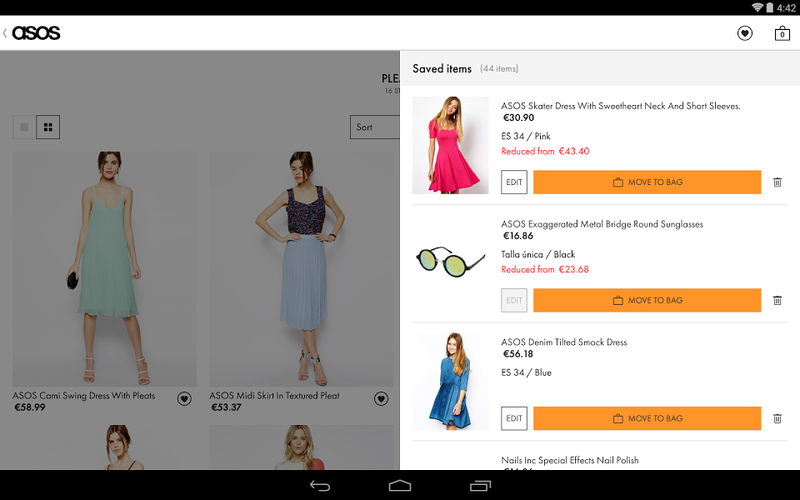Switch to grid view layout
The width and height of the screenshot is (800, 500).
coord(48,127)
